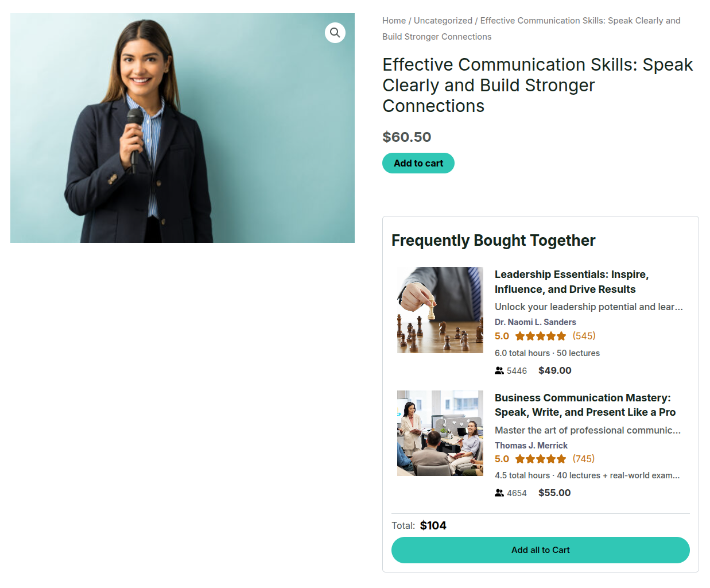Click the Add to cart button

pos(418,163)
